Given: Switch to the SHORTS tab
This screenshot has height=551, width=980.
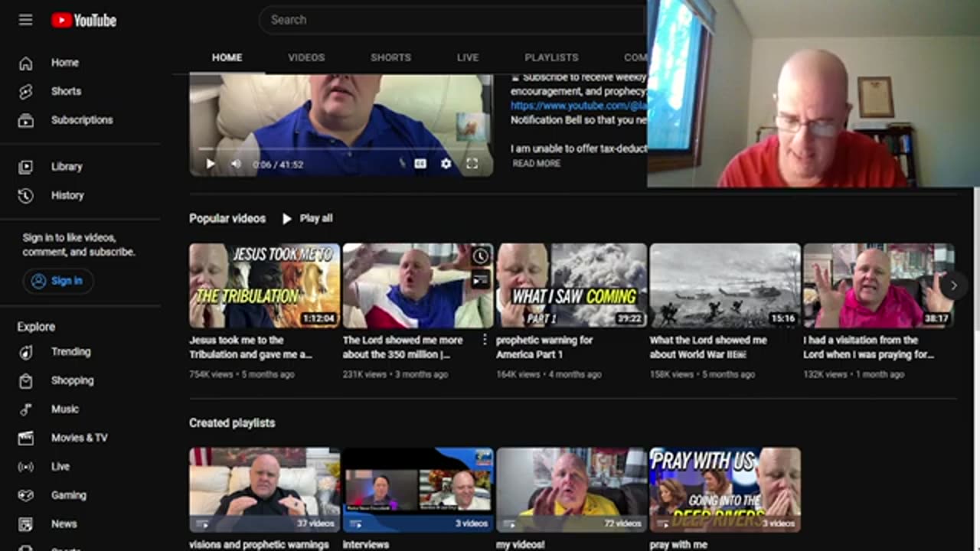Looking at the screenshot, I should tap(390, 57).
